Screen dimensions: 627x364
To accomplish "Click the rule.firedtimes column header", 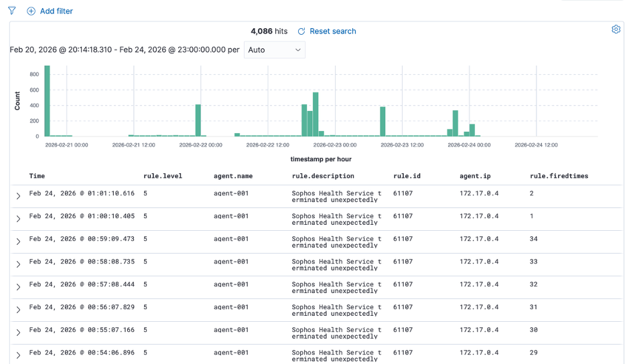I will [x=558, y=176].
